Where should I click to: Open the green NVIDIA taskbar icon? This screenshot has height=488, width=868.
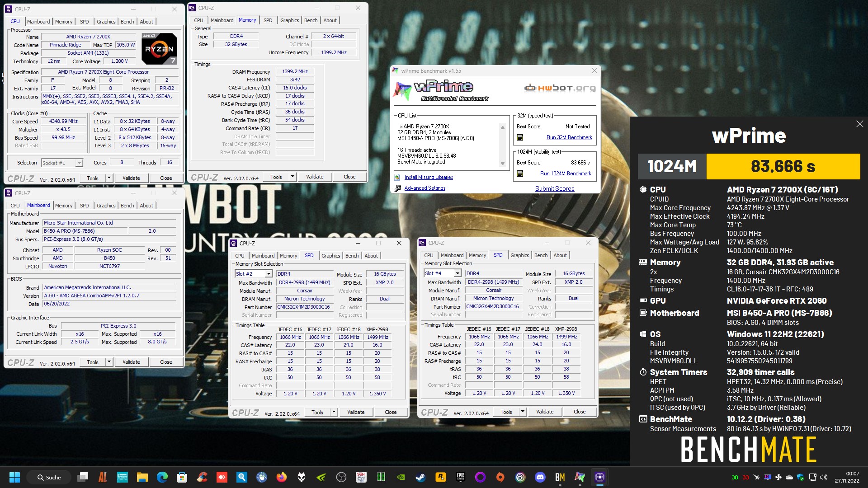click(x=401, y=477)
